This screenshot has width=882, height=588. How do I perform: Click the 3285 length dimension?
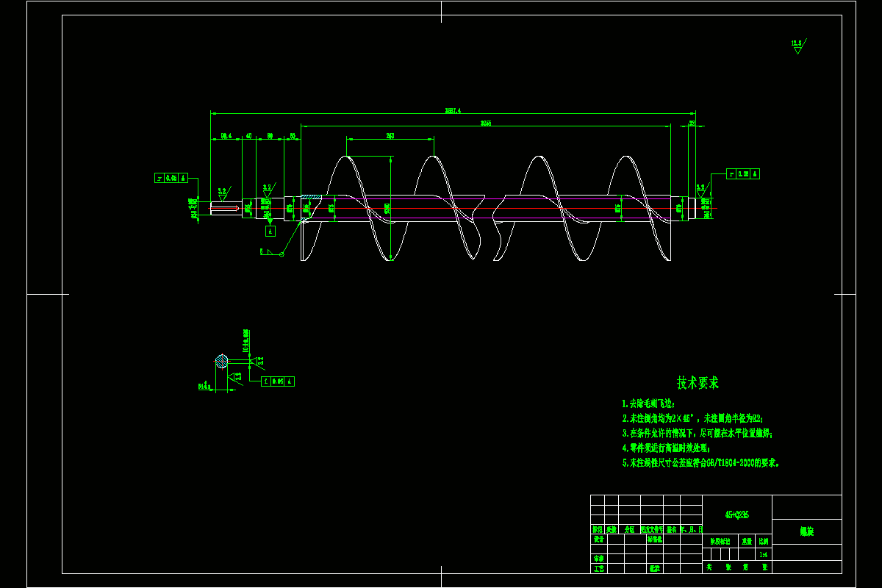tap(485, 123)
